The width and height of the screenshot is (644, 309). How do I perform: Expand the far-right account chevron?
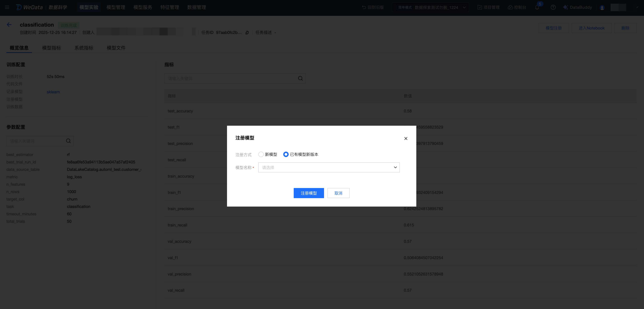(x=637, y=7)
